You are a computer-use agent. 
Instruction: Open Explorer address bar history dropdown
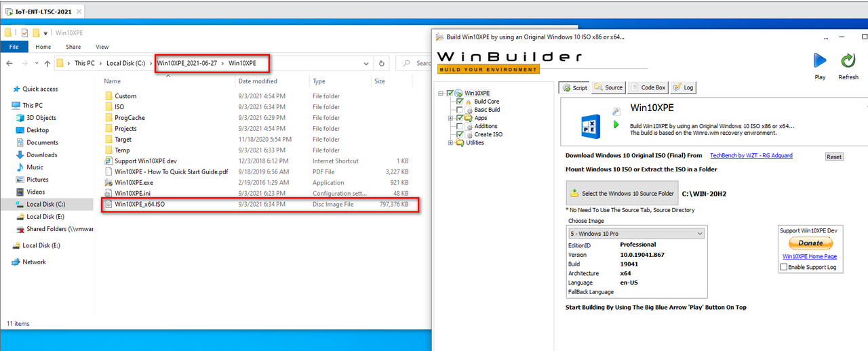tap(366, 63)
